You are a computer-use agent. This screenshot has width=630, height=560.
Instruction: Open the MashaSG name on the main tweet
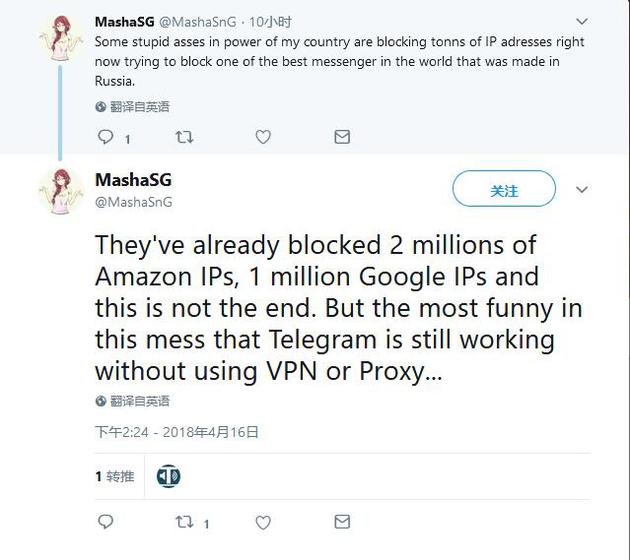133,180
